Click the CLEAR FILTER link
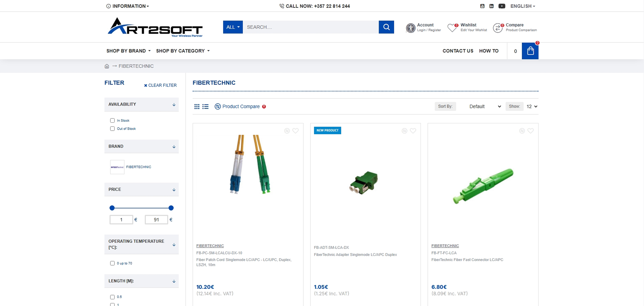 pos(160,85)
